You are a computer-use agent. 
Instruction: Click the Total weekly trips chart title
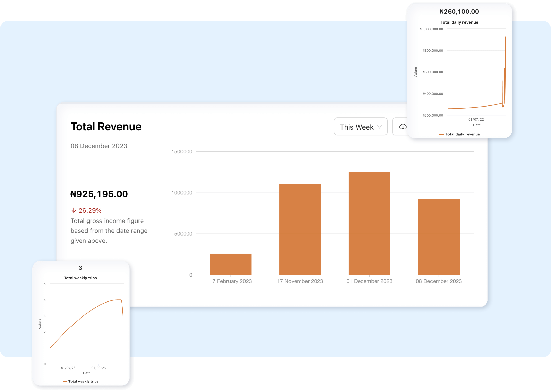point(80,278)
